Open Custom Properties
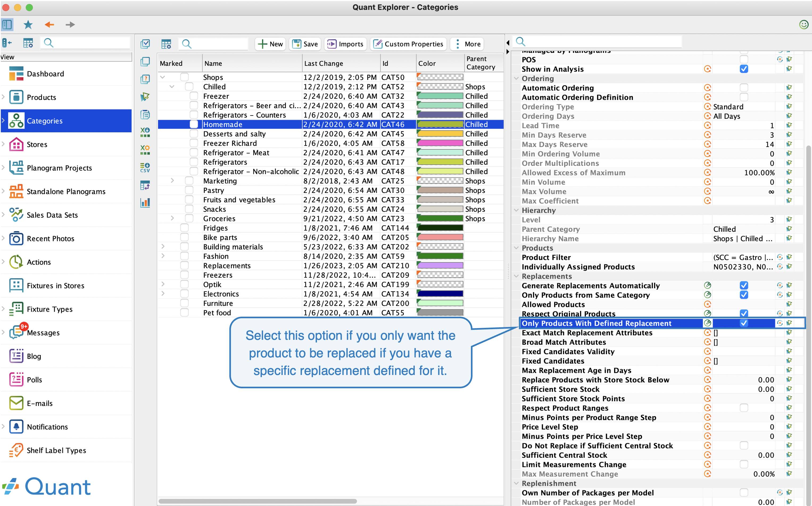The height and width of the screenshot is (506, 812). 408,44
